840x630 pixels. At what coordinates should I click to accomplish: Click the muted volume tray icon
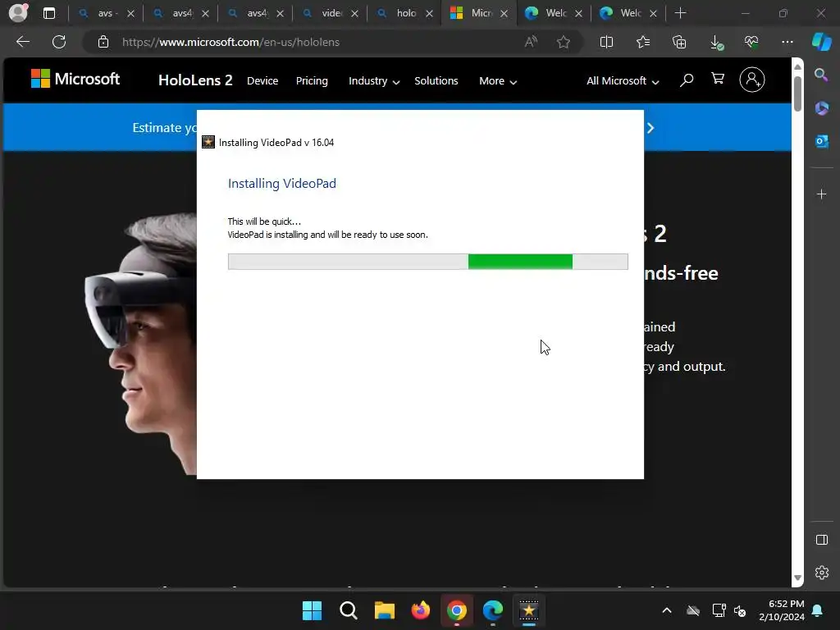click(x=740, y=610)
